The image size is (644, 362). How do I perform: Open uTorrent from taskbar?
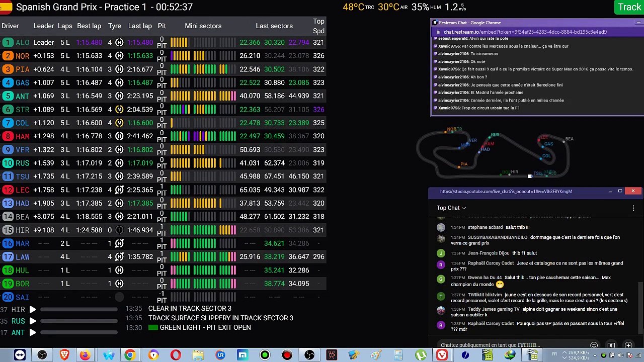(x=421, y=355)
